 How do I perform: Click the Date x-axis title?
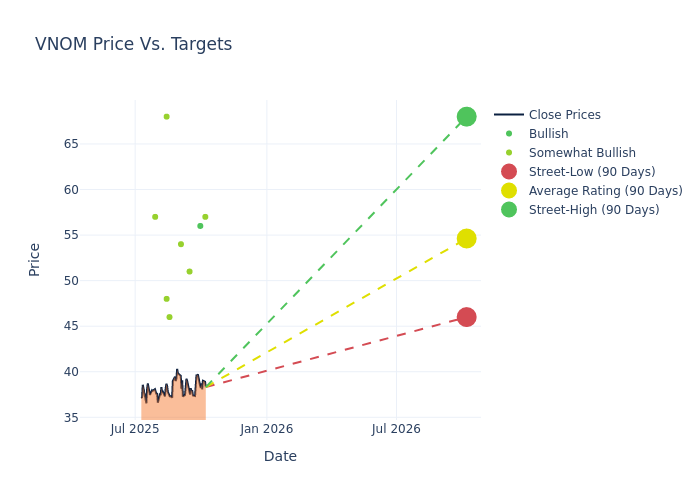280,456
